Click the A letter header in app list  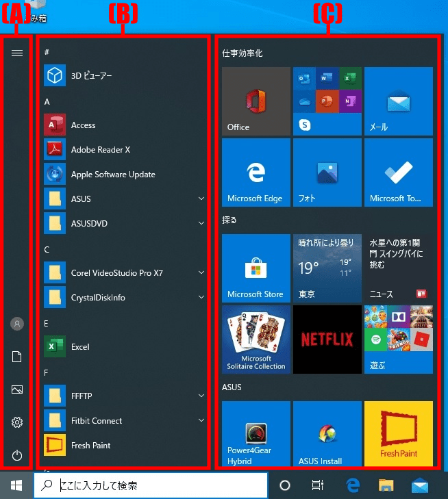(x=47, y=102)
